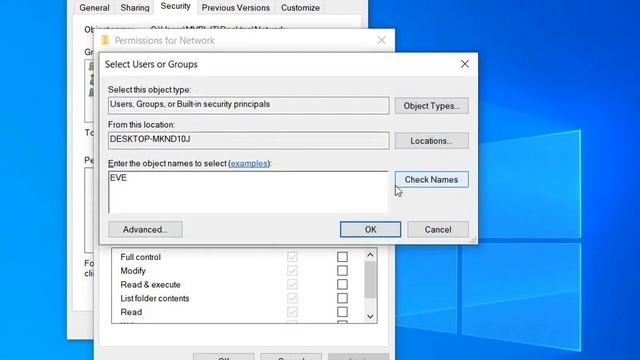Screen dimensions: 640x360
Task: Open the examples link
Action: coord(249,163)
